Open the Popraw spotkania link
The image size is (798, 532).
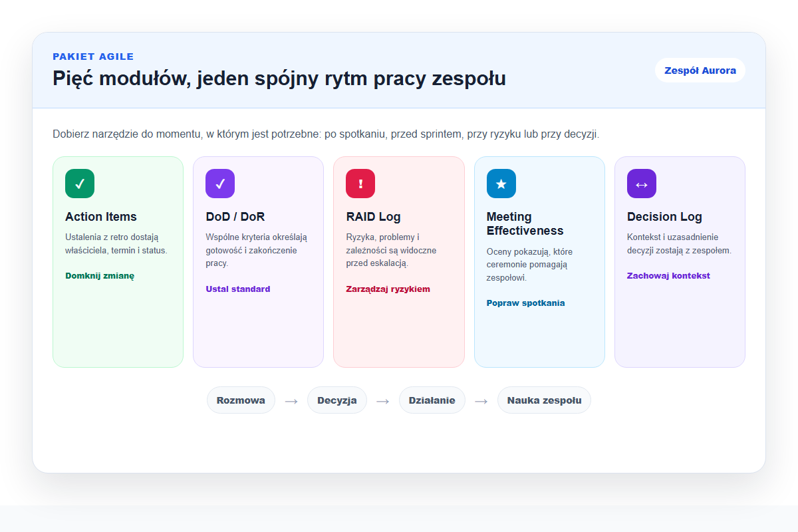[526, 303]
